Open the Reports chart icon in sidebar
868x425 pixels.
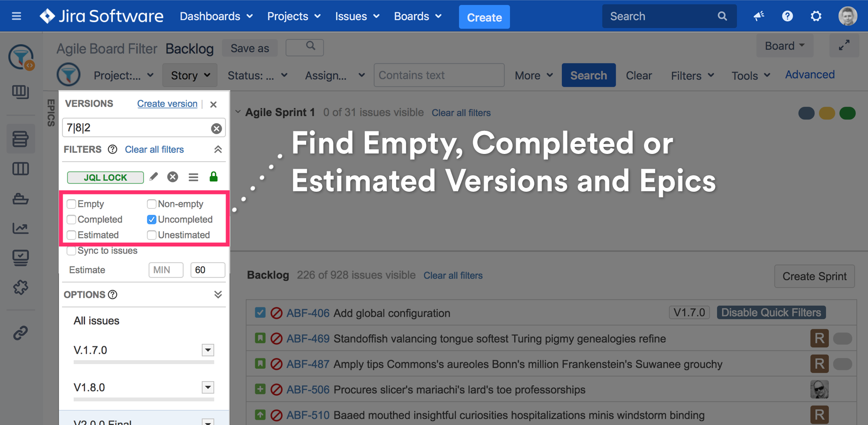(20, 229)
